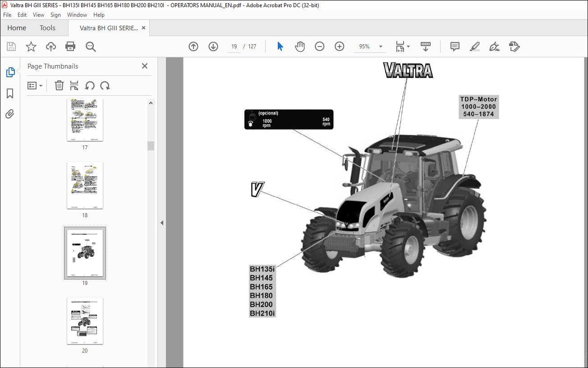The image size is (588, 368).
Task: Select the highlighter pen tool
Action: [475, 47]
